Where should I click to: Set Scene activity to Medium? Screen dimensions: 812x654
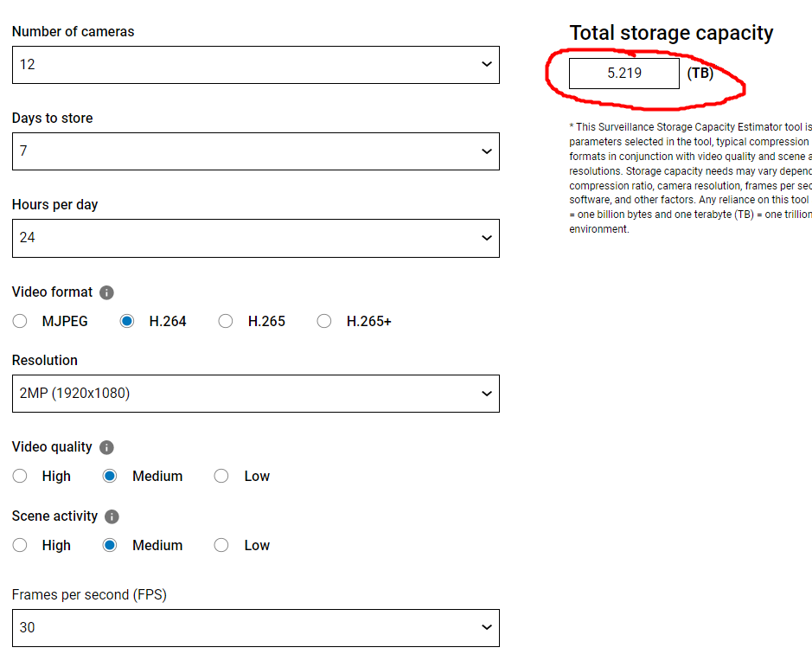pyautogui.click(x=110, y=545)
